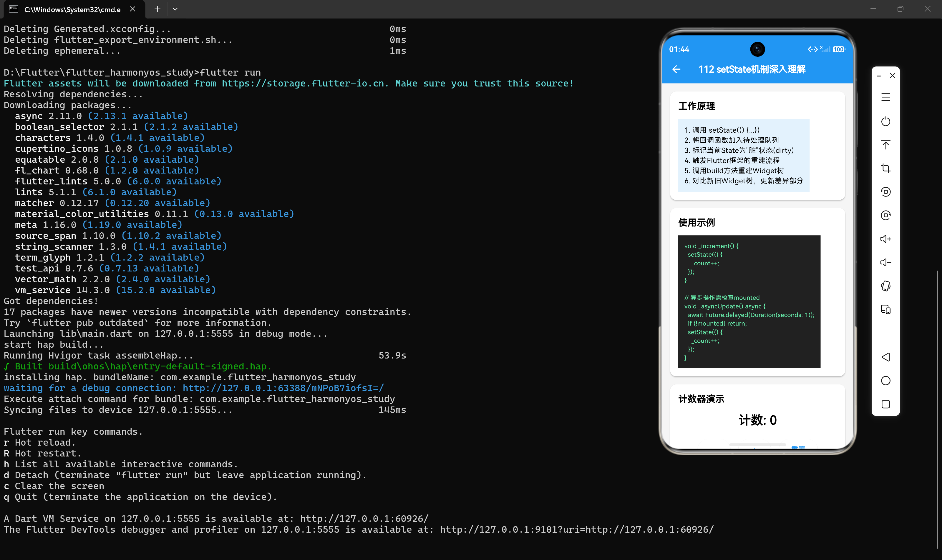Open the emulator toolbar hamburger menu
The width and height of the screenshot is (942, 560).
886,97
